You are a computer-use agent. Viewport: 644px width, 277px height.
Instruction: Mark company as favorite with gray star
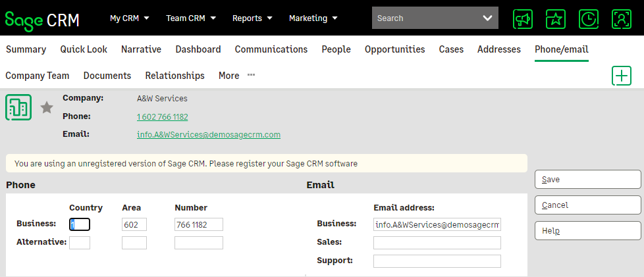tap(47, 107)
